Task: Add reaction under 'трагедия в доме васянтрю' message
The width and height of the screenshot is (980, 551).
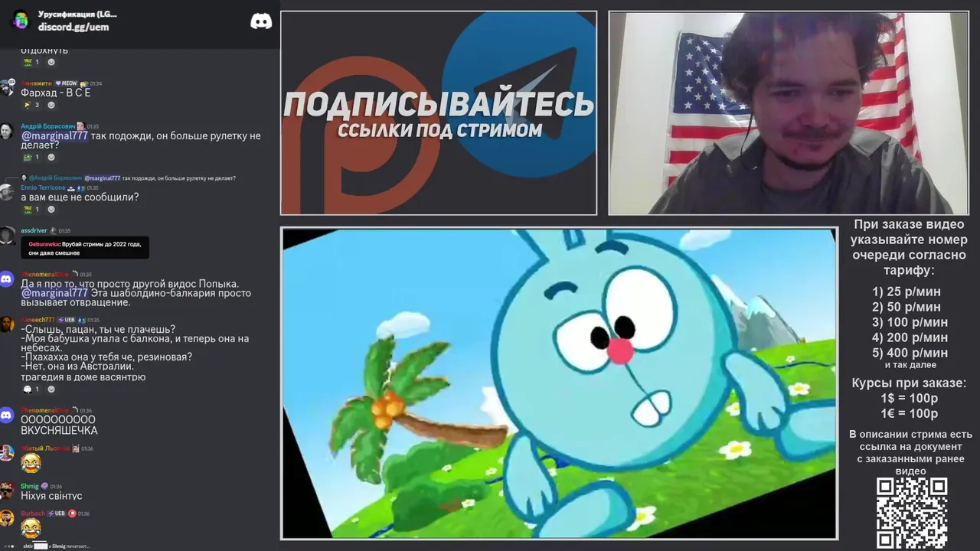Action: point(51,389)
